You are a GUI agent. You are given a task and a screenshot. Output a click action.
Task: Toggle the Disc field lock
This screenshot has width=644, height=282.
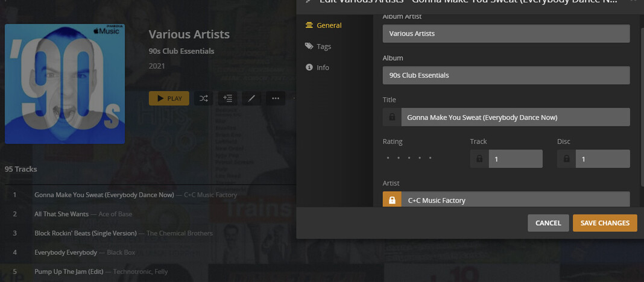[x=566, y=158]
